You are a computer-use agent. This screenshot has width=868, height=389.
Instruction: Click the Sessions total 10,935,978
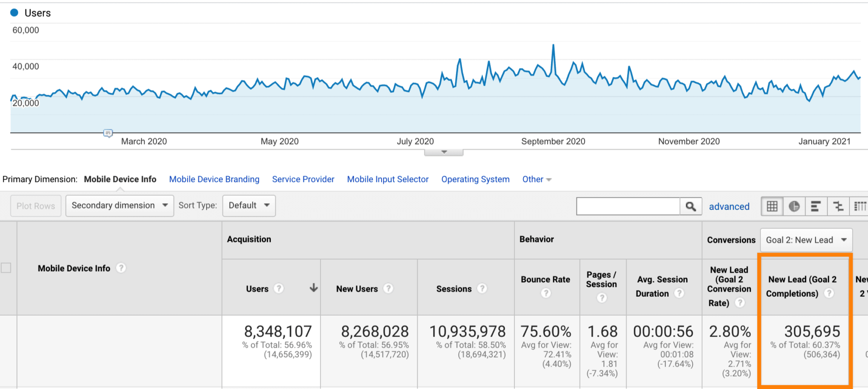click(x=467, y=332)
